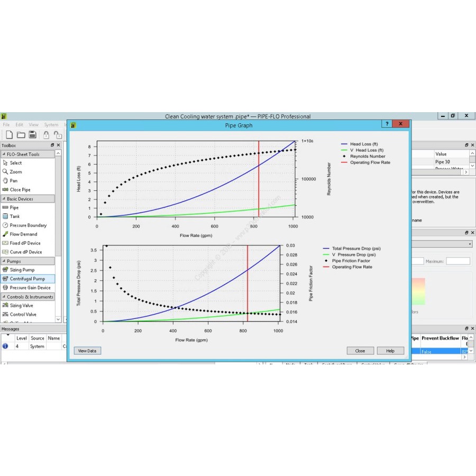Sort Messages by Source column

click(x=38, y=338)
